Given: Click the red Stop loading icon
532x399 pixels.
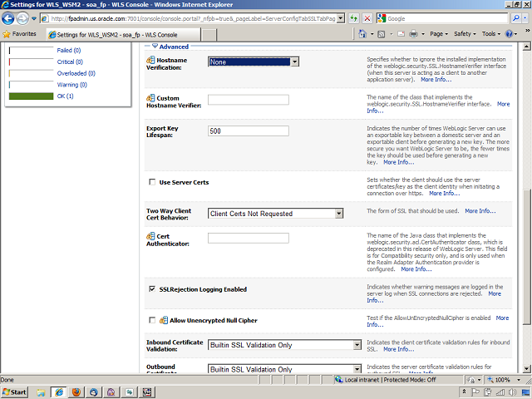Looking at the screenshot, I should click(x=367, y=18).
